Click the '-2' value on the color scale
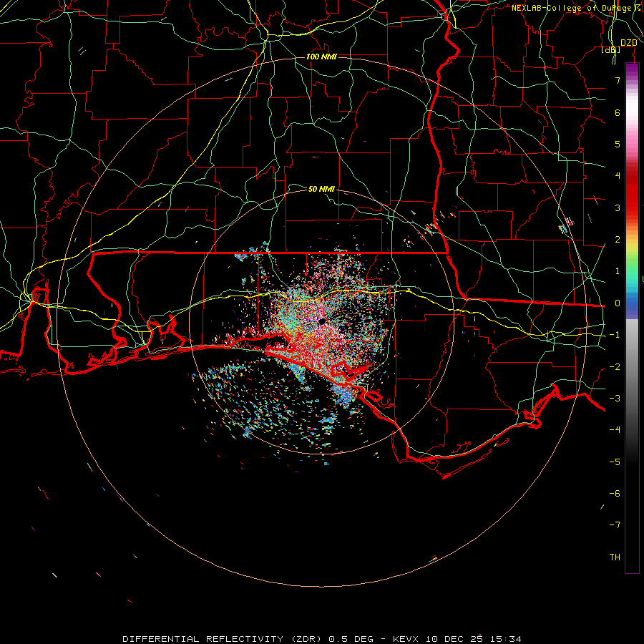The height and width of the screenshot is (644, 644). [x=615, y=367]
